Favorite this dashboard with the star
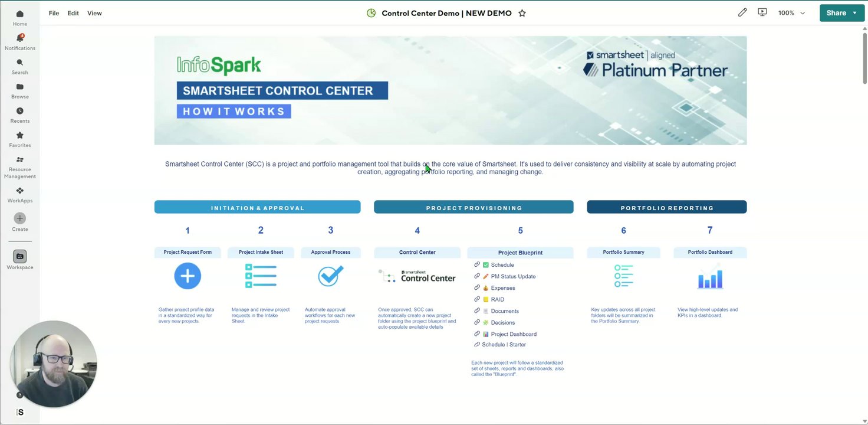Image resolution: width=868 pixels, height=425 pixels. [522, 13]
